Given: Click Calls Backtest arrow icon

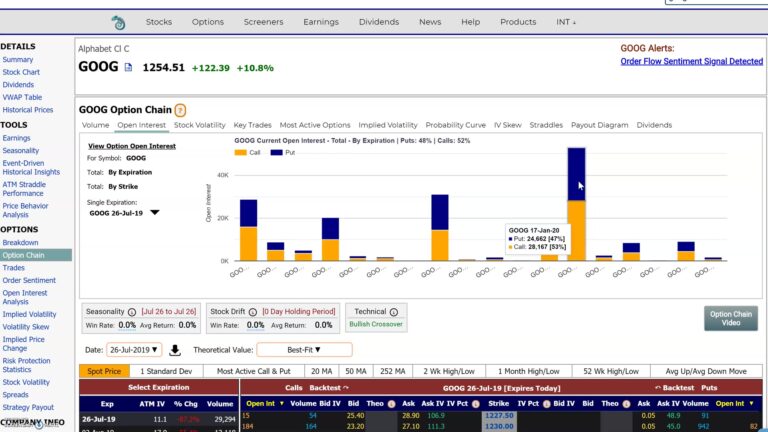Looking at the screenshot, I should (x=346, y=387).
